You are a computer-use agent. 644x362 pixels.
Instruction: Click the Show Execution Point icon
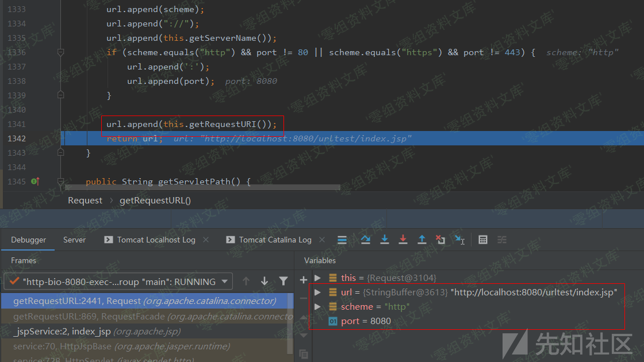coord(342,240)
